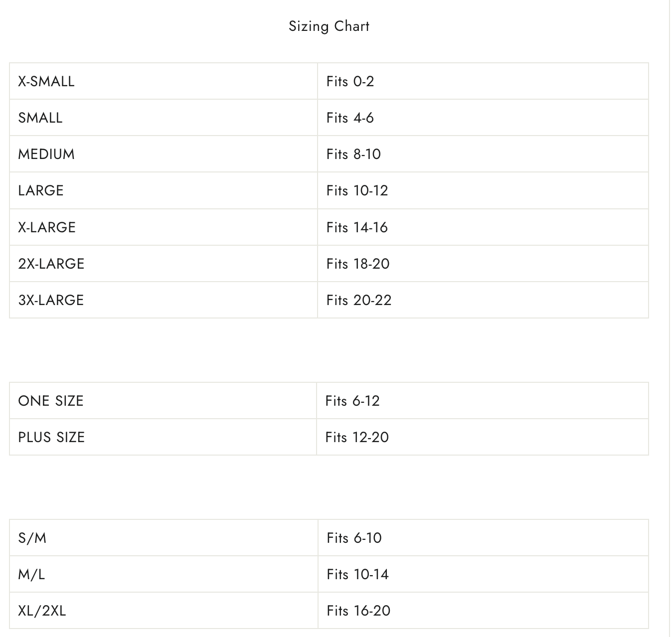This screenshot has height=637, width=672.
Task: Select the XL/2XL size label
Action: coord(42,611)
